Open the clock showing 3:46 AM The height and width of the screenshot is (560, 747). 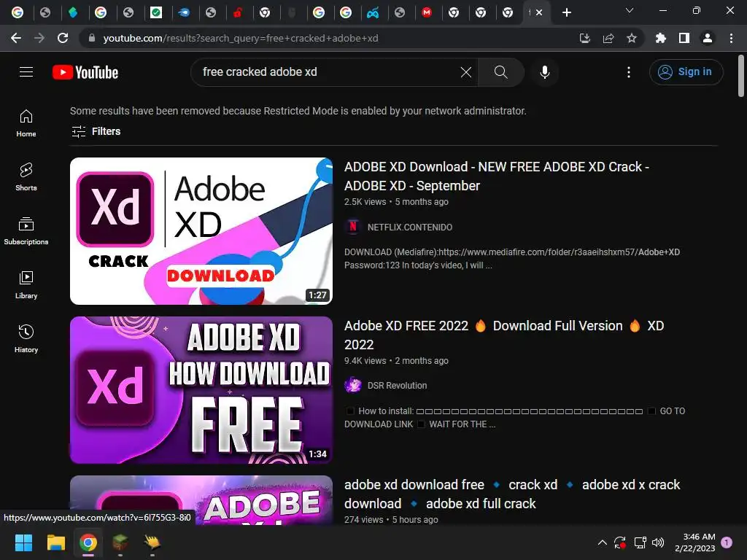click(x=695, y=542)
